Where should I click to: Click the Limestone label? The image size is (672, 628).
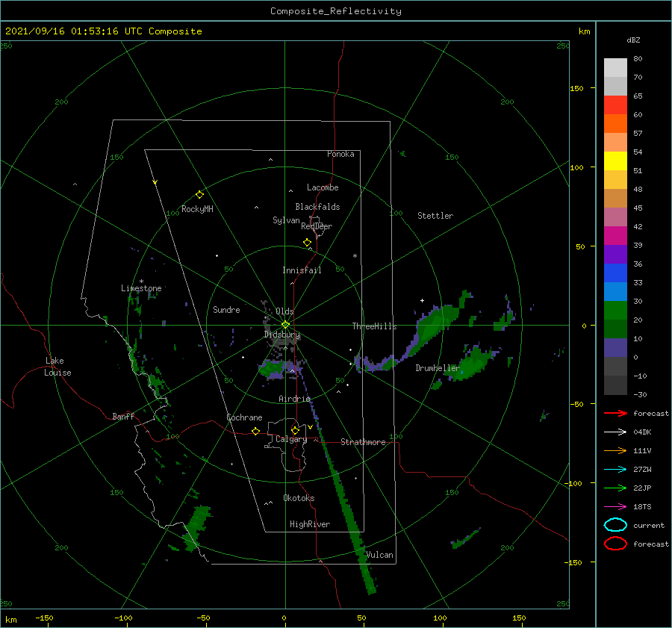141,288
